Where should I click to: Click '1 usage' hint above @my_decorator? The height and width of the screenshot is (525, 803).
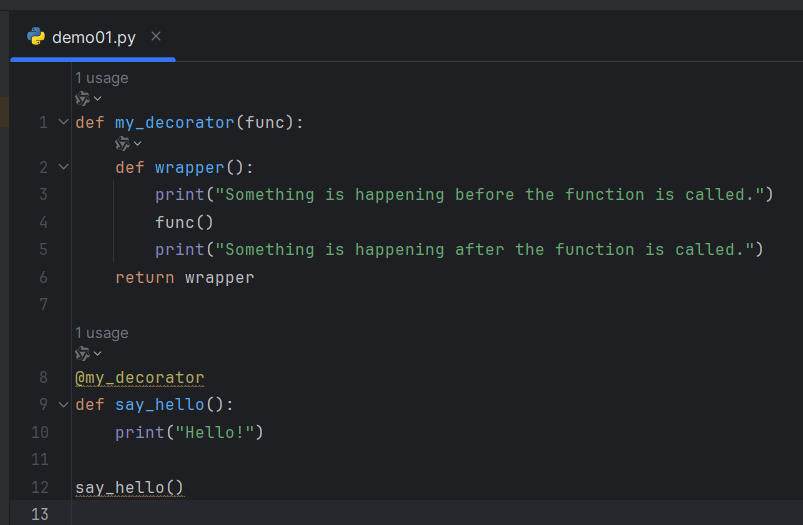pyautogui.click(x=101, y=333)
